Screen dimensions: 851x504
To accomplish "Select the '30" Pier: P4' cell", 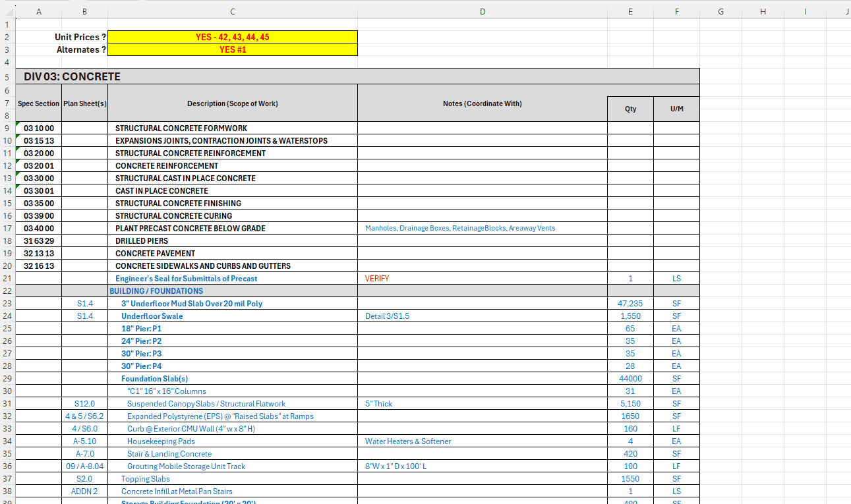I will pyautogui.click(x=233, y=366).
